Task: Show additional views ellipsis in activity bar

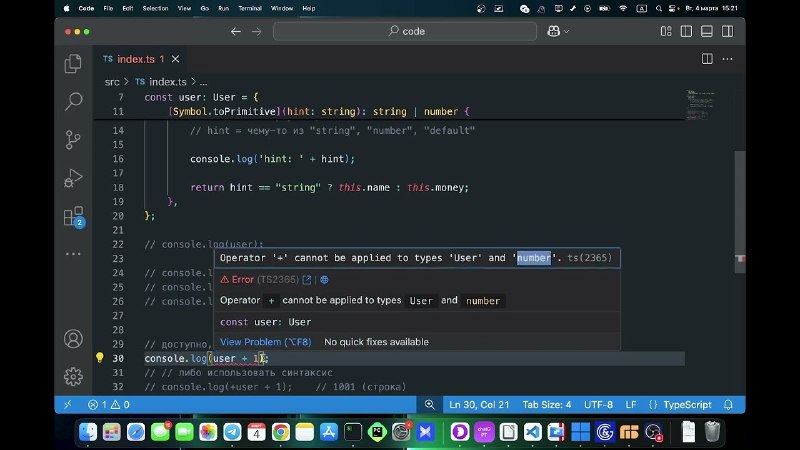Action: click(73, 254)
